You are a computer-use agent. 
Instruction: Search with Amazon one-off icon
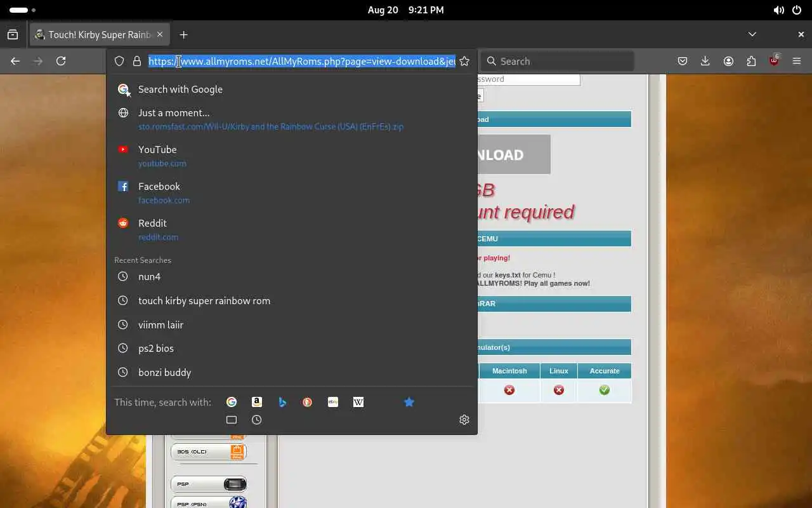tap(257, 402)
